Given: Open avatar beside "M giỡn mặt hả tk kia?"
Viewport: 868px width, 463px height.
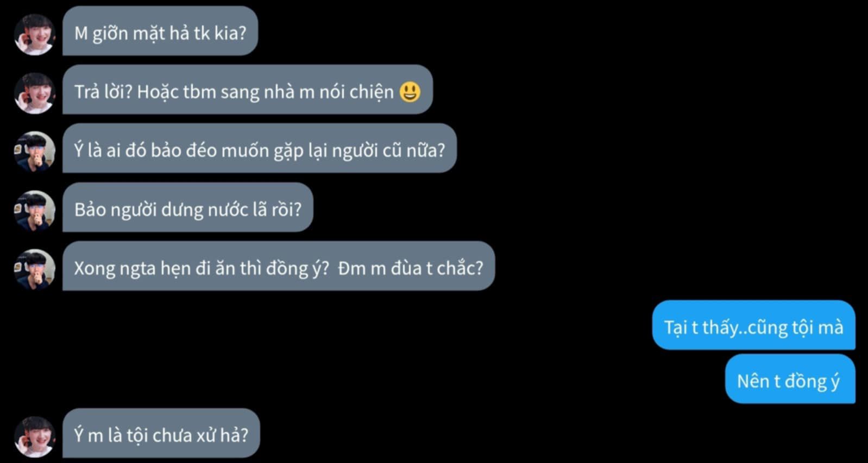Looking at the screenshot, I should tap(35, 34).
